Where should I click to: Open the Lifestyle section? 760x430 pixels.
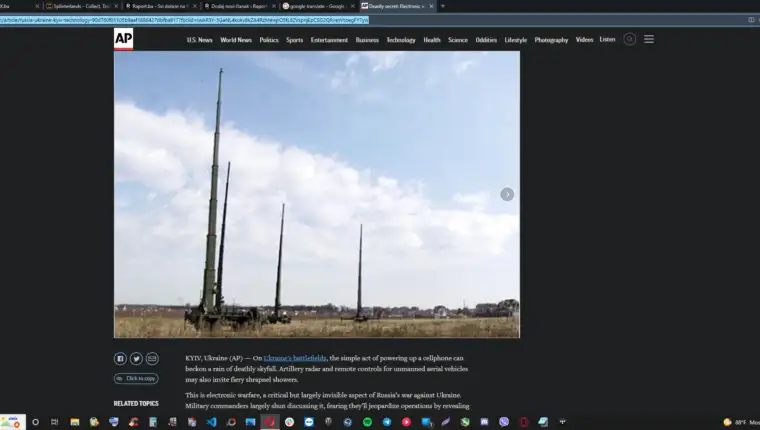coord(516,40)
